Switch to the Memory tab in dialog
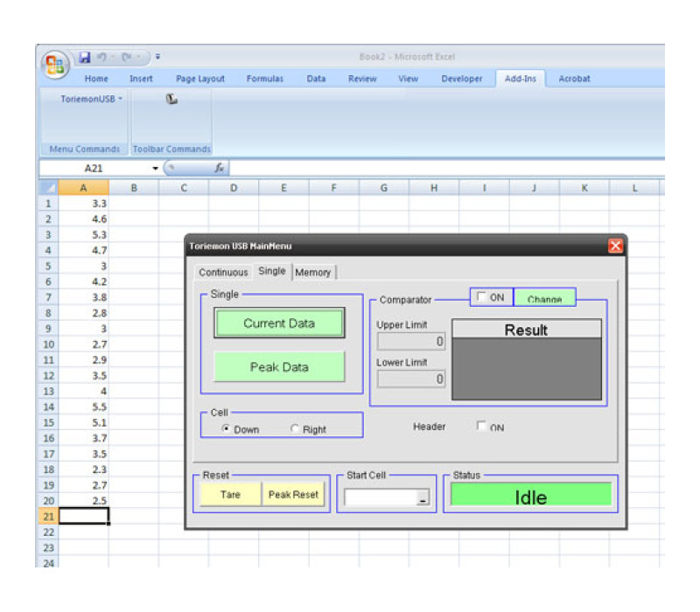The height and width of the screenshot is (612, 700). pos(313,272)
